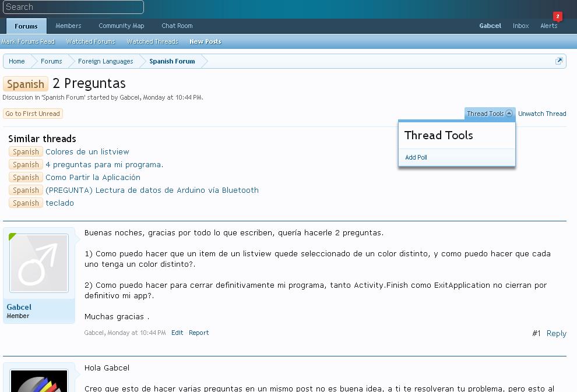
Task: Open Watched Forums
Action: 90,41
